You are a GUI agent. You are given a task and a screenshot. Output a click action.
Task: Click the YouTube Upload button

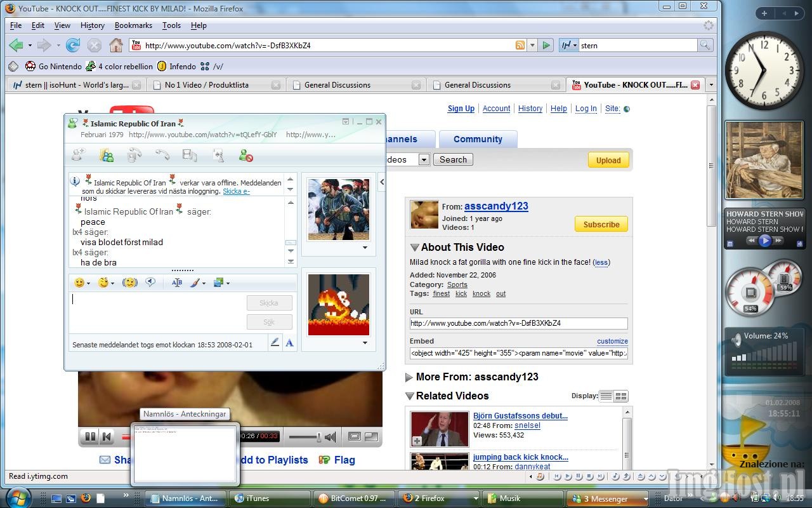(608, 160)
